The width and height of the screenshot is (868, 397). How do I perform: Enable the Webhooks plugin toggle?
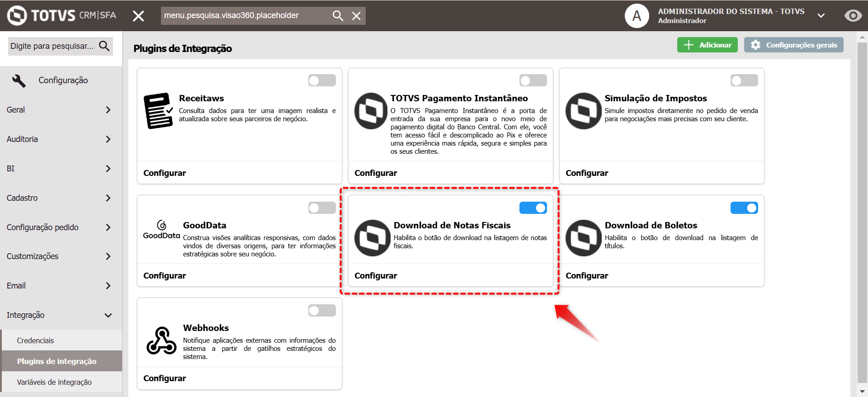[x=322, y=310]
